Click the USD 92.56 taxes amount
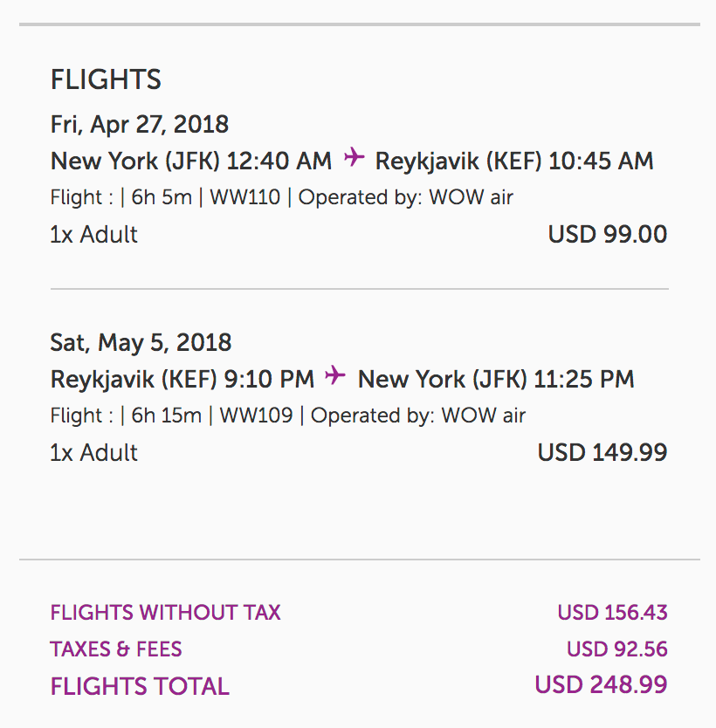The image size is (716, 728). pos(616,649)
